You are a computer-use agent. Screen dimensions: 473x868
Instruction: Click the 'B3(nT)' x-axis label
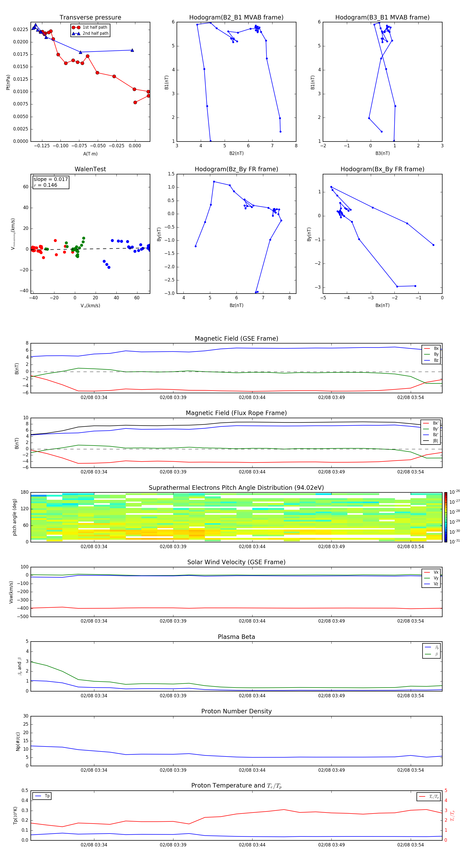click(x=382, y=153)
